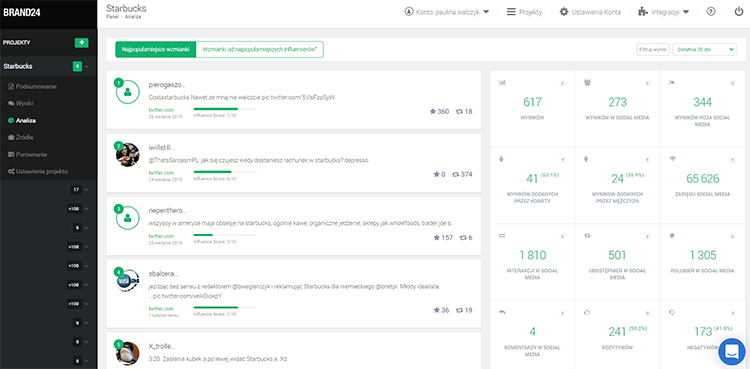Click influence score bar of iwillstill mention
The width and height of the screenshot is (750, 369).
click(x=225, y=172)
